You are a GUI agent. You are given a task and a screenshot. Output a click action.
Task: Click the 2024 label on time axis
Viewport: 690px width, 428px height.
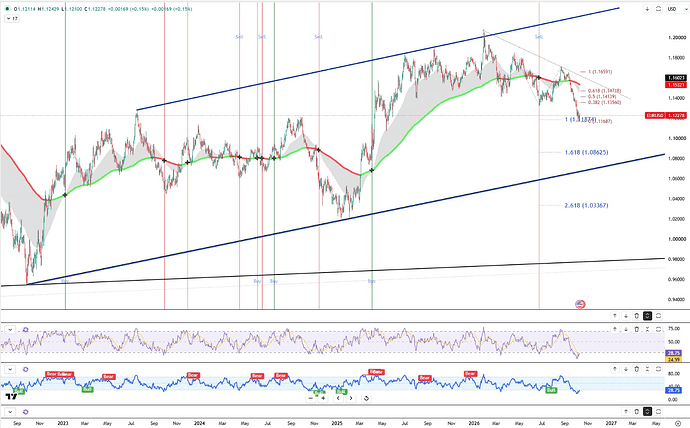(199, 423)
